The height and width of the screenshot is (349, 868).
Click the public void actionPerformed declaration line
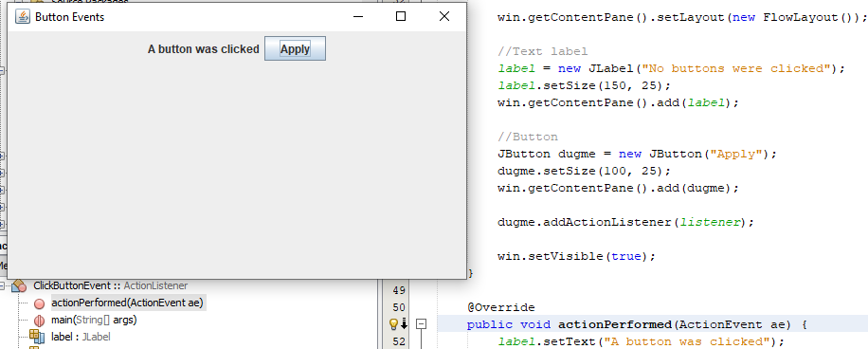pos(637,324)
